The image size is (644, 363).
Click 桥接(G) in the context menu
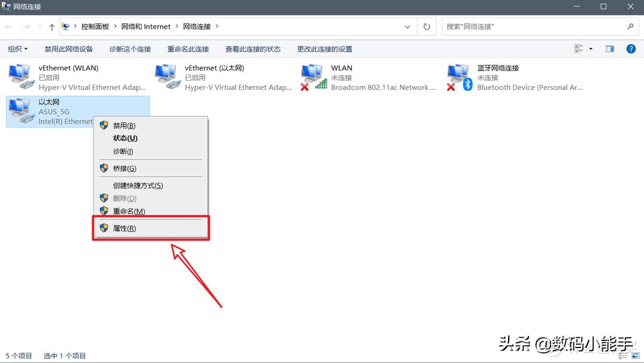tap(126, 168)
